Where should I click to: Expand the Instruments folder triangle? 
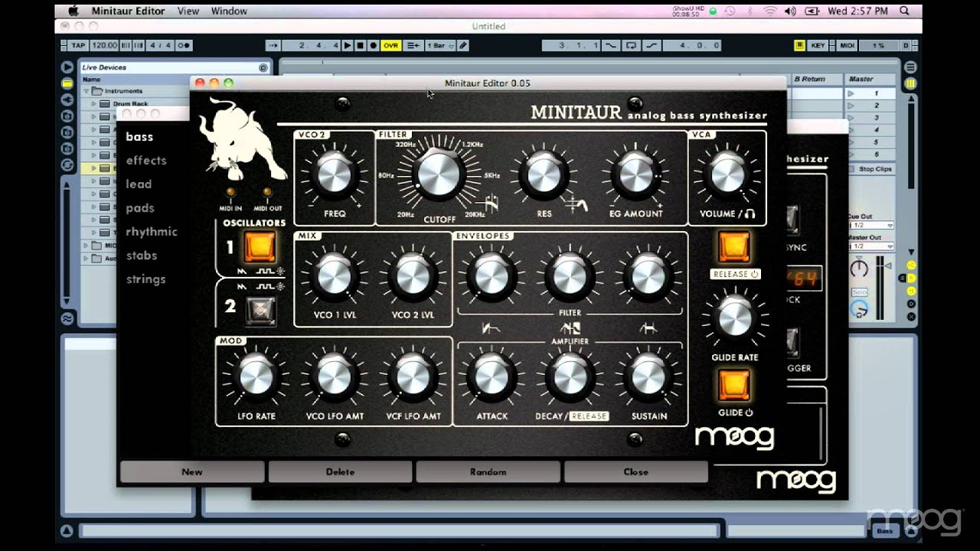click(x=87, y=91)
